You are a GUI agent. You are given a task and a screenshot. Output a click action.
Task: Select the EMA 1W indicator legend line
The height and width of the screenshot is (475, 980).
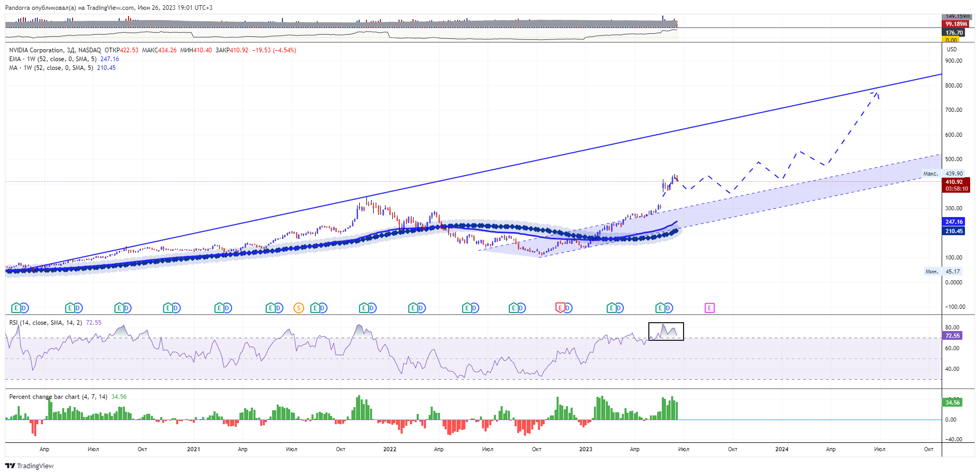(x=64, y=59)
